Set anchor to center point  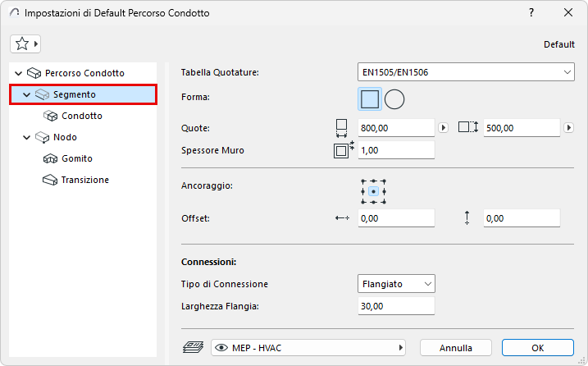click(x=373, y=191)
